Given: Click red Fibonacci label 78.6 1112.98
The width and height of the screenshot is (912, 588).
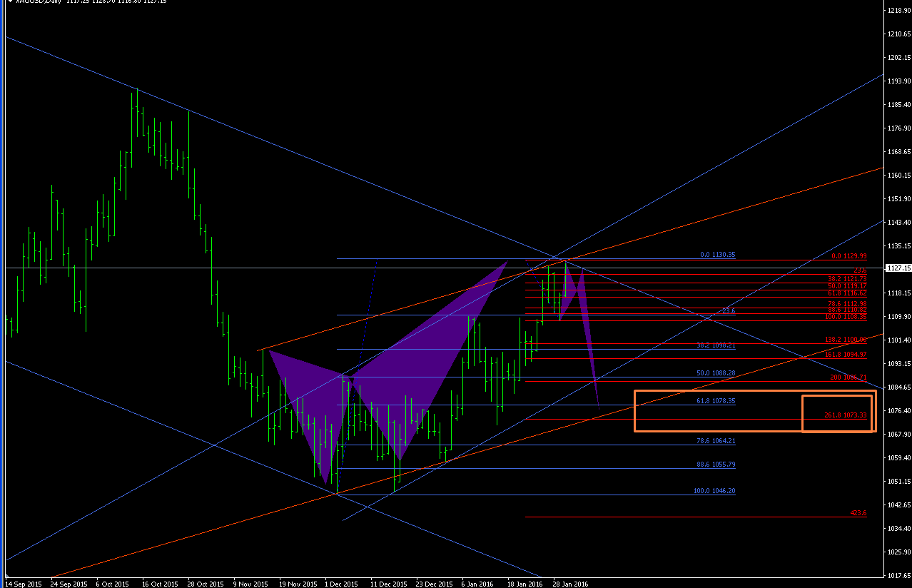Looking at the screenshot, I should pos(847,303).
